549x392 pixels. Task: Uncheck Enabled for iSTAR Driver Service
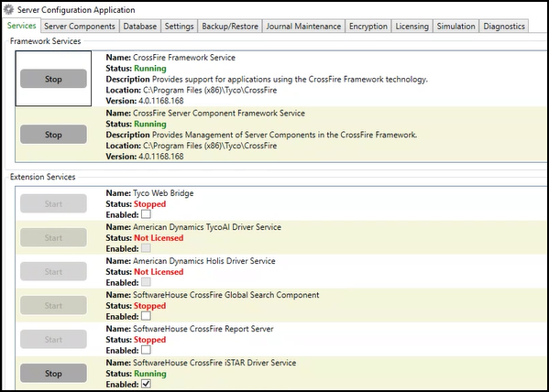tap(146, 384)
